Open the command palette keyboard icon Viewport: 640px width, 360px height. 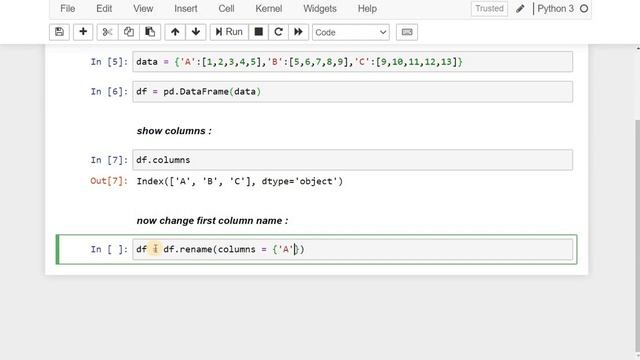407,32
